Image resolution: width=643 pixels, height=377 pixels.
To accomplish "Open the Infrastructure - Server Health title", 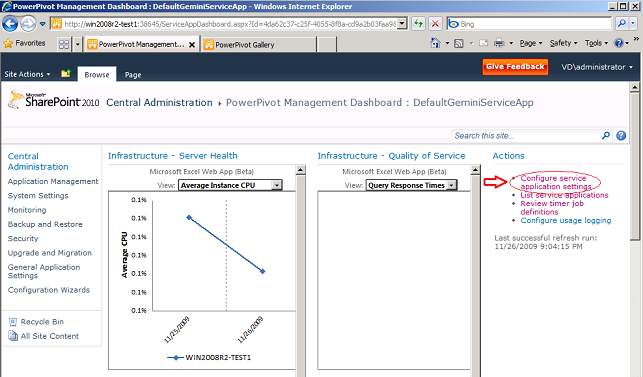I will click(x=173, y=156).
